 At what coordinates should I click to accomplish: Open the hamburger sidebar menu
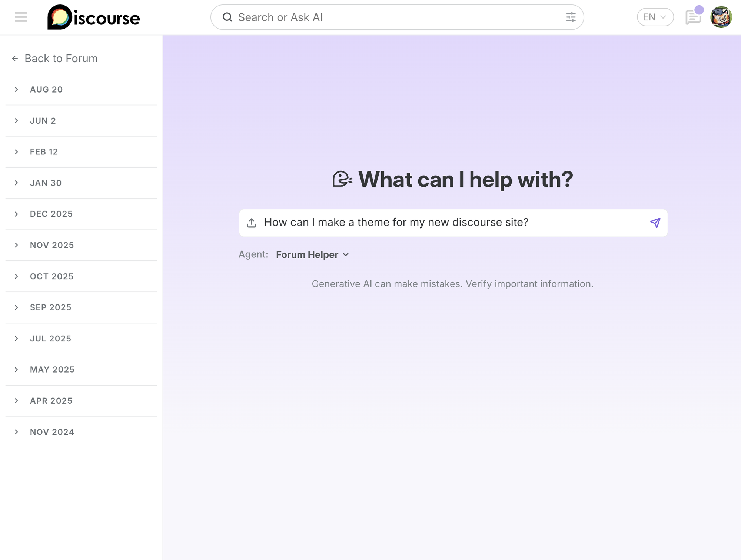click(21, 17)
